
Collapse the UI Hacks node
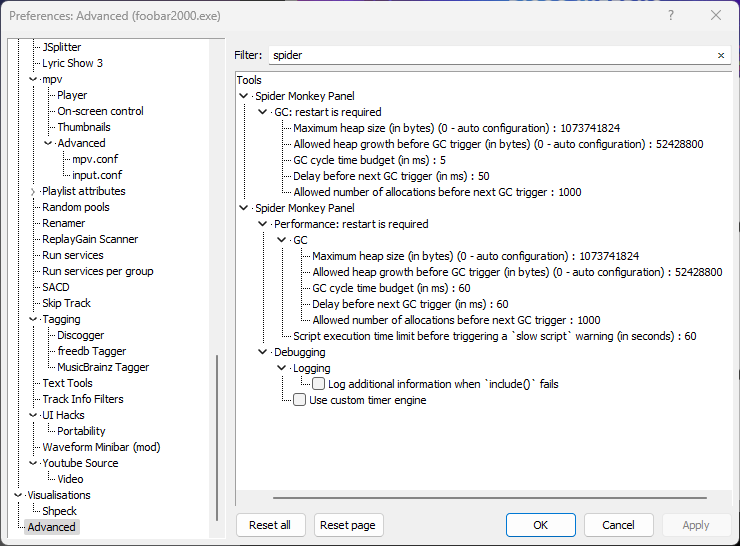click(33, 415)
